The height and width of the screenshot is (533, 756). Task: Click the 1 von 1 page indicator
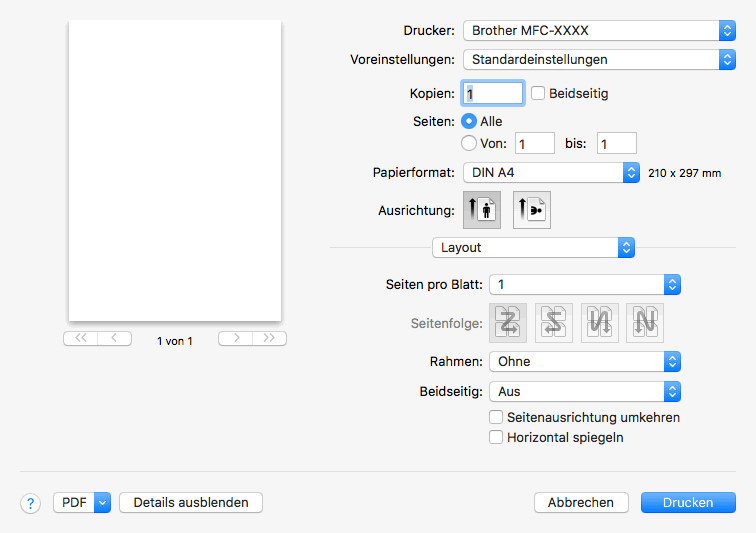[x=175, y=341]
